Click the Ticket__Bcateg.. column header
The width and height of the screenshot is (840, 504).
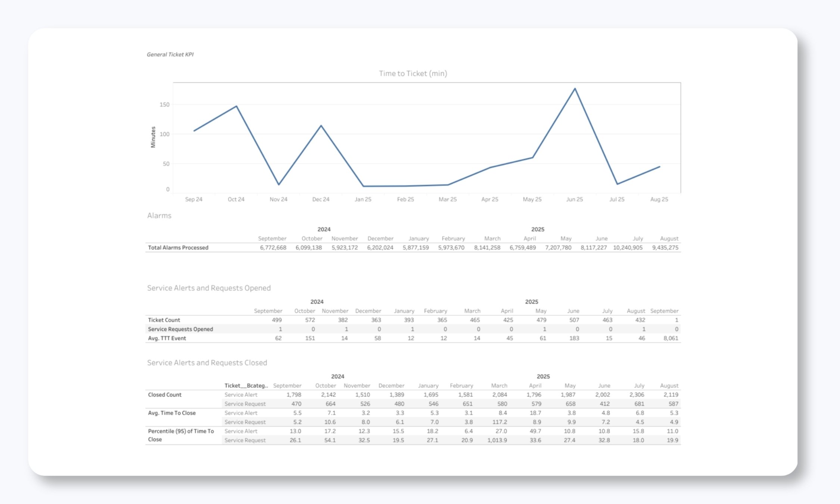click(x=246, y=386)
